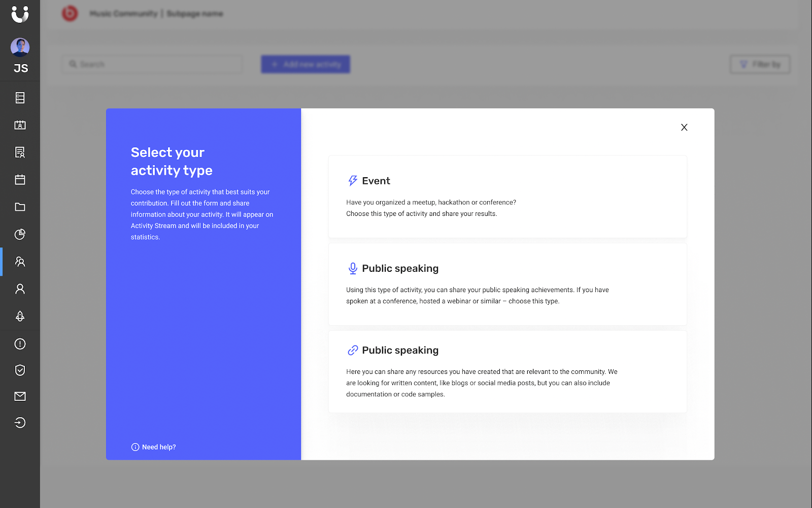Select the highlighted team members icon
Screen dimensions: 812x508
20,262
